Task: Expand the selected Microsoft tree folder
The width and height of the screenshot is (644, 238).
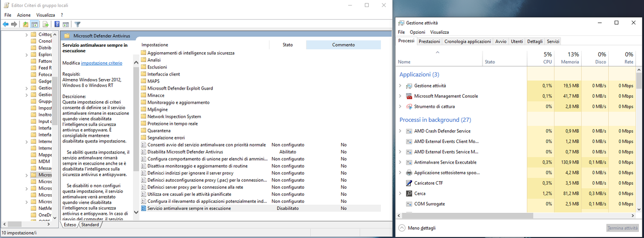Action: tap(26, 175)
